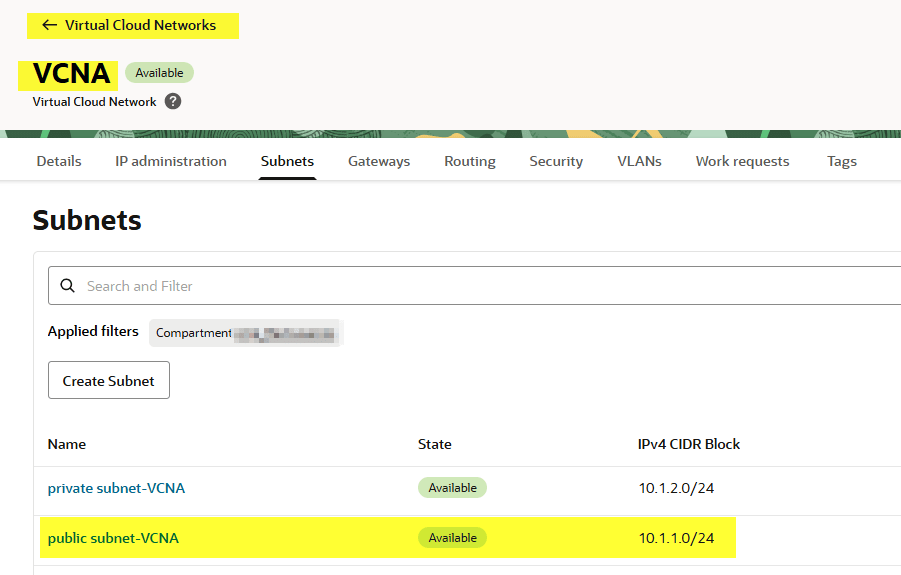This screenshot has width=901, height=575.
Task: Click the back arrow to Virtual Cloud Networks
Action: tap(49, 25)
